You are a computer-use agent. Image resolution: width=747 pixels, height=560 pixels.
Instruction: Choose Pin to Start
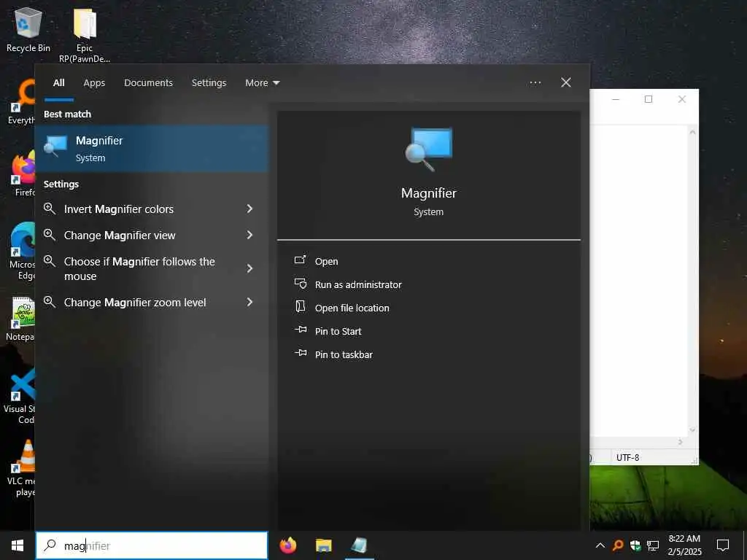point(338,332)
